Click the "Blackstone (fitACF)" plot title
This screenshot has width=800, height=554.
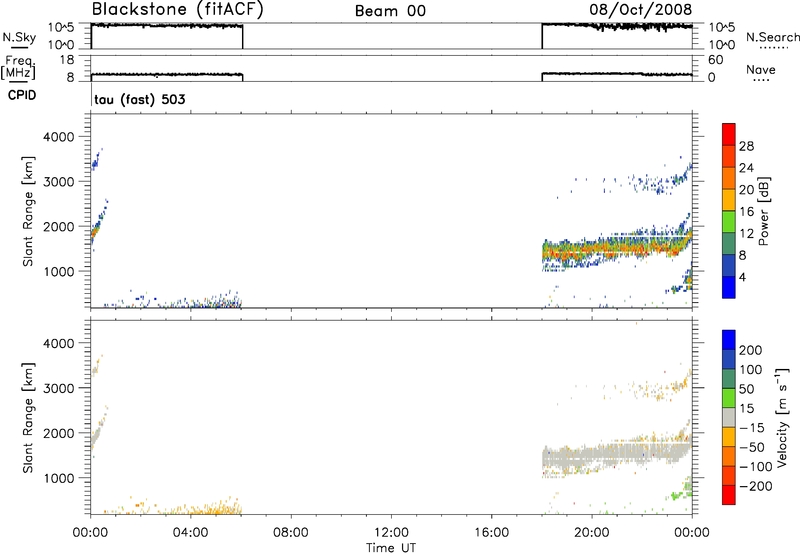[178, 10]
